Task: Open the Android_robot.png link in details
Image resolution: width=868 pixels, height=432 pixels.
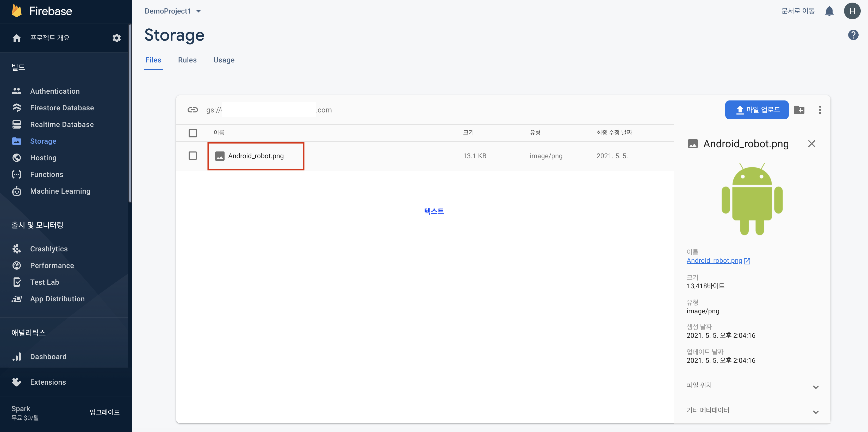Action: pos(714,261)
